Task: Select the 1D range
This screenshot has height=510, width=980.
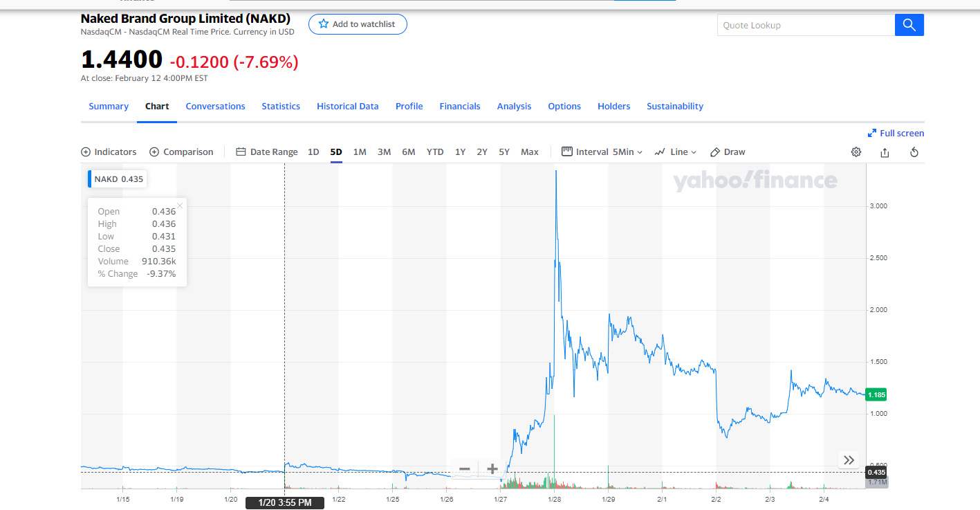Action: click(313, 152)
